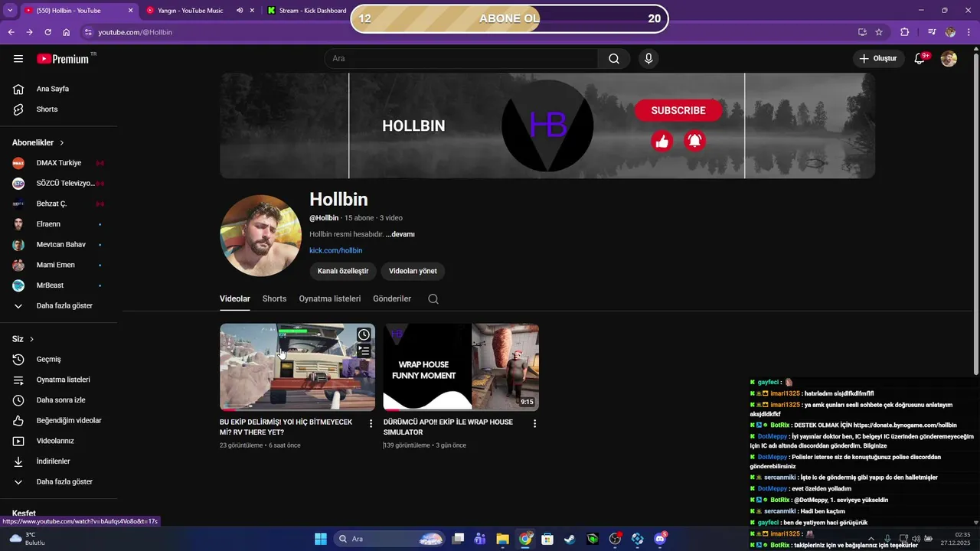
Task: Open Wrap House Simulator video thumbnail
Action: (461, 367)
